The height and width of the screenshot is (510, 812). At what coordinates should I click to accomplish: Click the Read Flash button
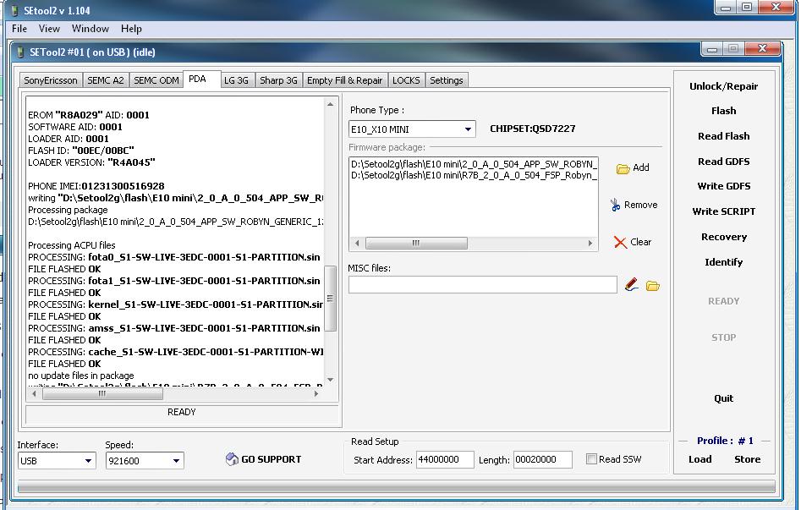pos(723,136)
